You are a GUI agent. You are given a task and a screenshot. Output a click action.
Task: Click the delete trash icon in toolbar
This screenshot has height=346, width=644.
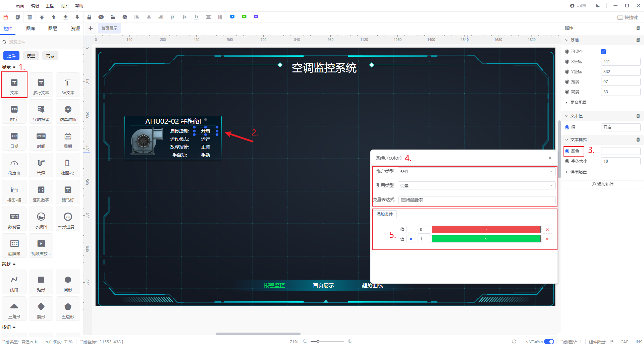[x=30, y=17]
